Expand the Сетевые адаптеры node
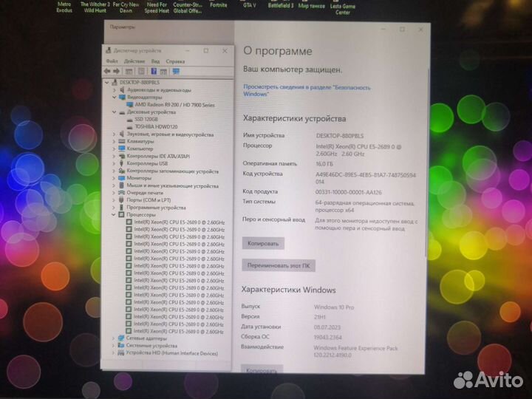The image size is (532, 399). coord(113,338)
